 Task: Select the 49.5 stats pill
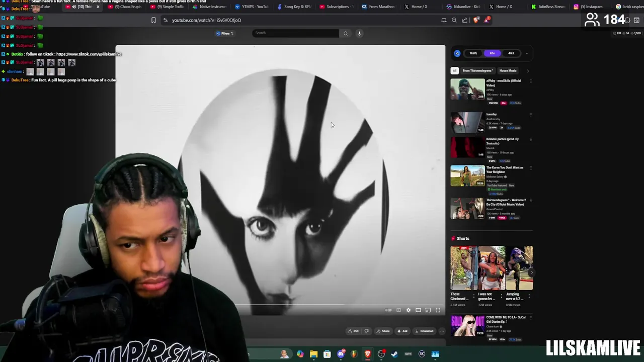[x=511, y=53]
